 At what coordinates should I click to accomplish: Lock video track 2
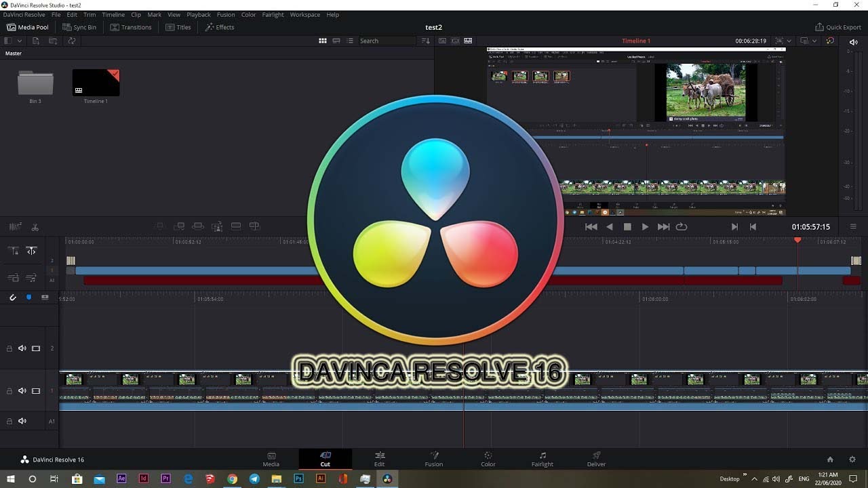[x=9, y=348]
